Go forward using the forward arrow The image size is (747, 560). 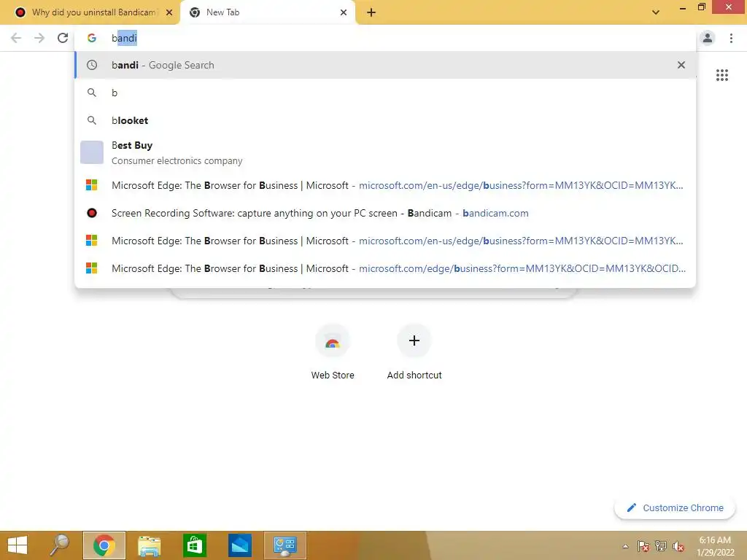coord(39,38)
